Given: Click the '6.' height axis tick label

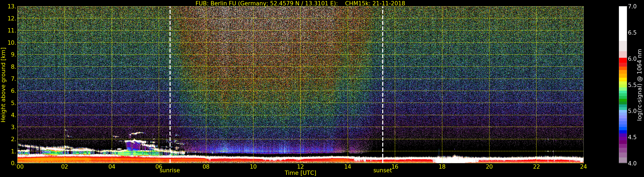Looking at the screenshot, I should [13, 91].
